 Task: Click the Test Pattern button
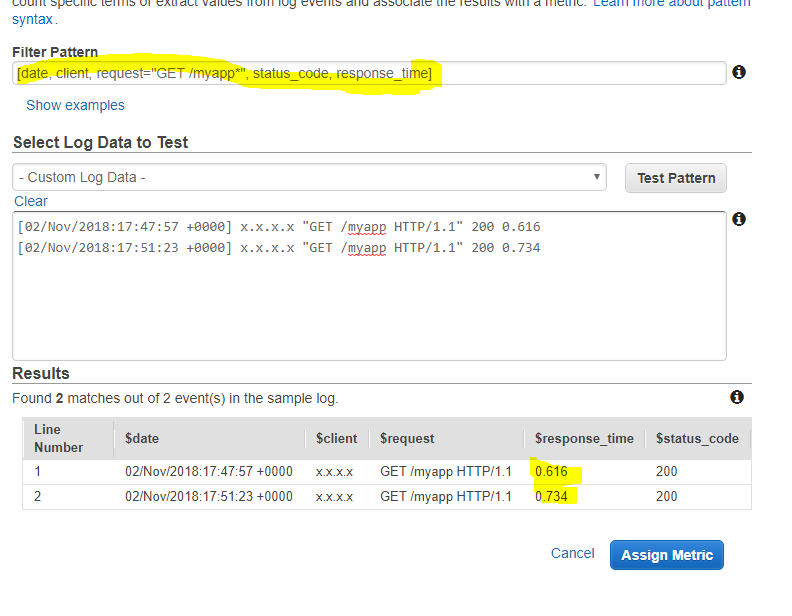(x=676, y=178)
